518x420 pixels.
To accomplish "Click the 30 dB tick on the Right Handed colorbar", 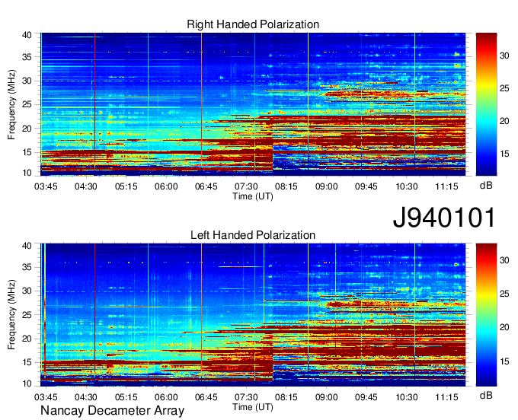I will [504, 56].
